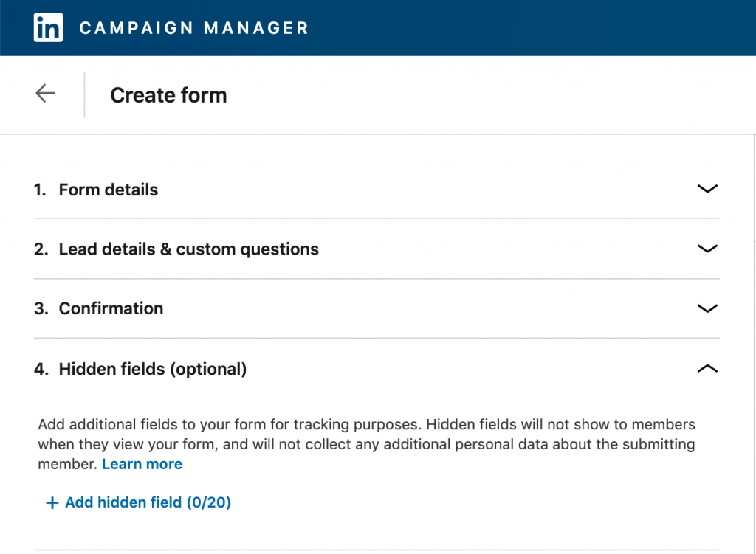756x554 pixels.
Task: Select Lead details & custom questions title
Action: tap(188, 249)
